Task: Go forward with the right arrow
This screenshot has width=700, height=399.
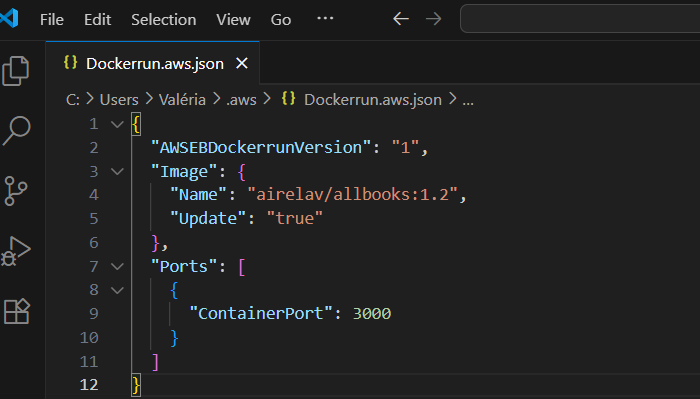Action: [x=433, y=19]
